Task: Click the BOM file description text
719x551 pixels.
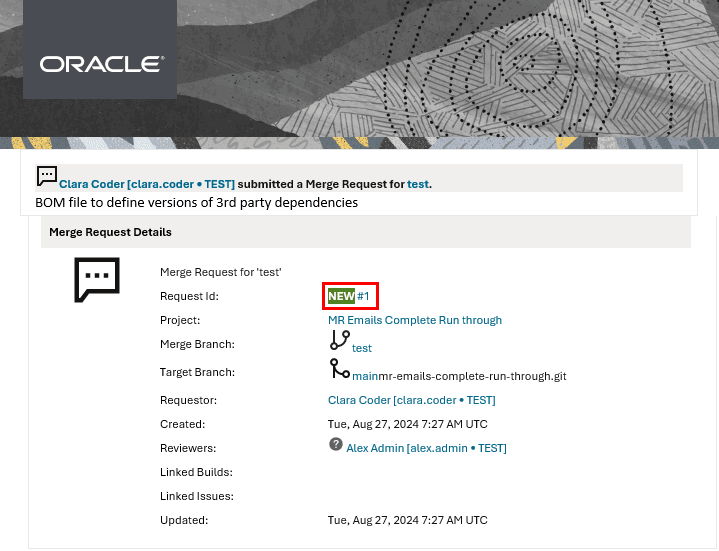Action: tap(196, 202)
